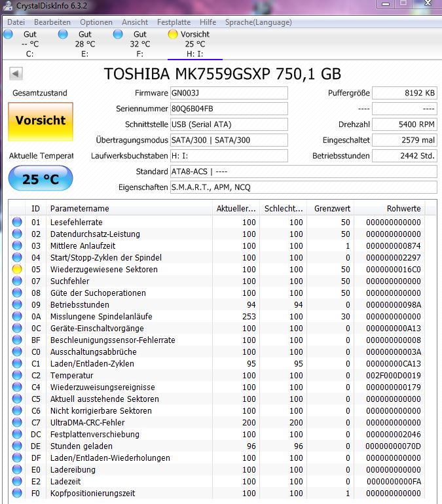Click status icon for Laden/Entladen-Wiederholungen
The image size is (442, 504).
coord(17,458)
